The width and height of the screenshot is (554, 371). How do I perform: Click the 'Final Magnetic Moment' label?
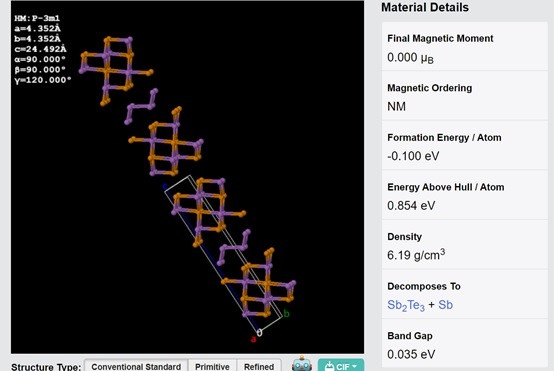440,38
